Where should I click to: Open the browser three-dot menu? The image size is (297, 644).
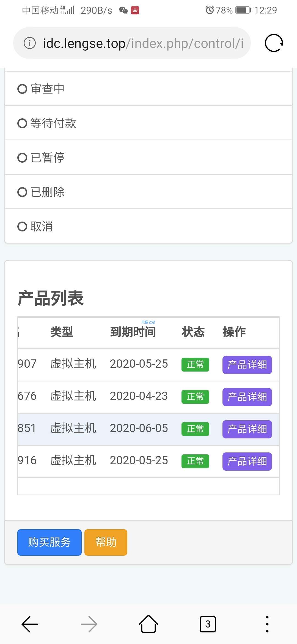click(x=267, y=624)
